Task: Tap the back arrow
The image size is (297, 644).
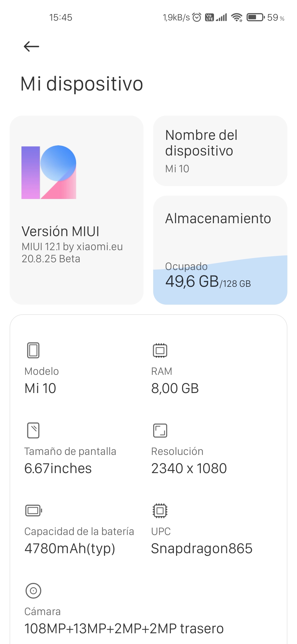Action: tap(31, 46)
